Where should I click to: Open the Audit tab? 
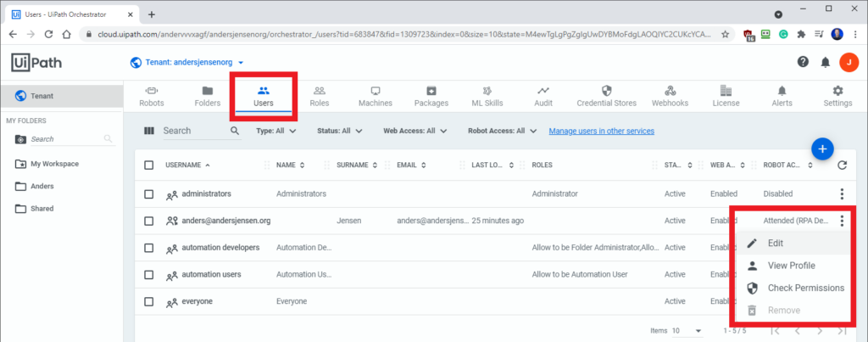point(543,97)
